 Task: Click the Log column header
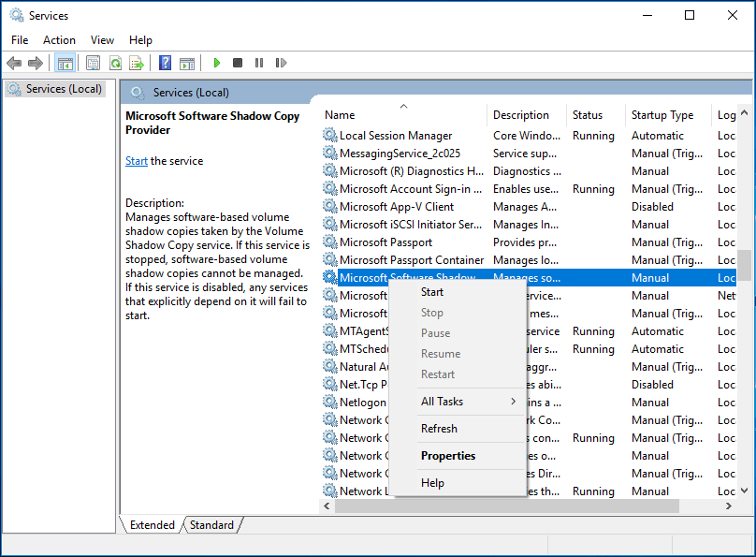725,115
